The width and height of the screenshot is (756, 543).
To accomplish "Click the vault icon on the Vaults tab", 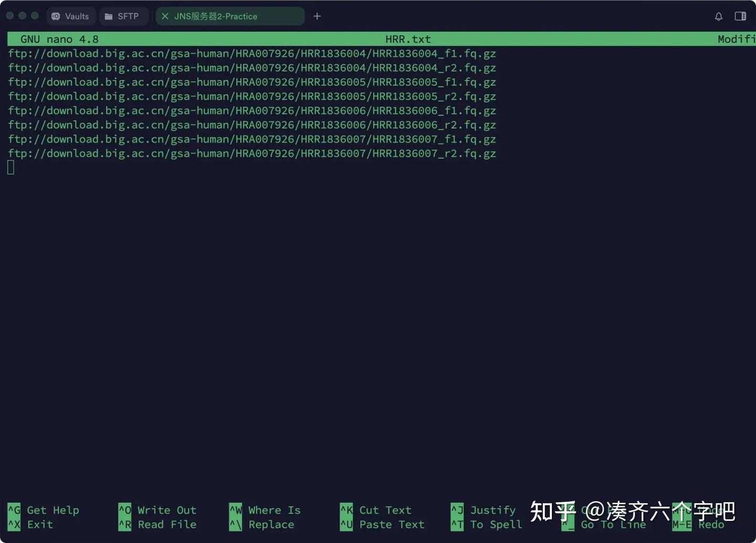I will pos(56,16).
